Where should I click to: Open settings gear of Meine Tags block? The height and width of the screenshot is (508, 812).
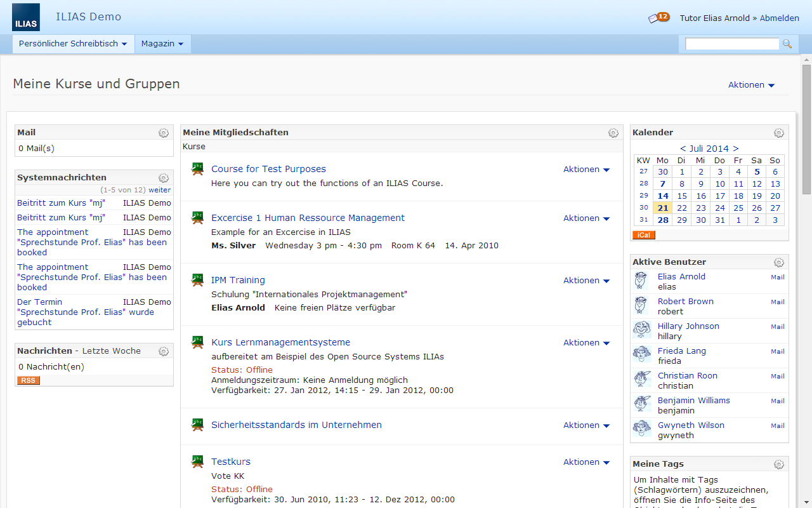779,464
